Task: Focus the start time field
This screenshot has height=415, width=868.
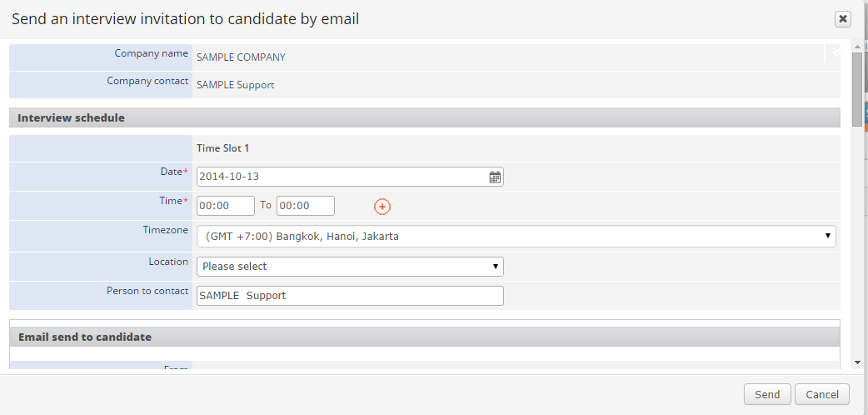Action: tap(226, 206)
